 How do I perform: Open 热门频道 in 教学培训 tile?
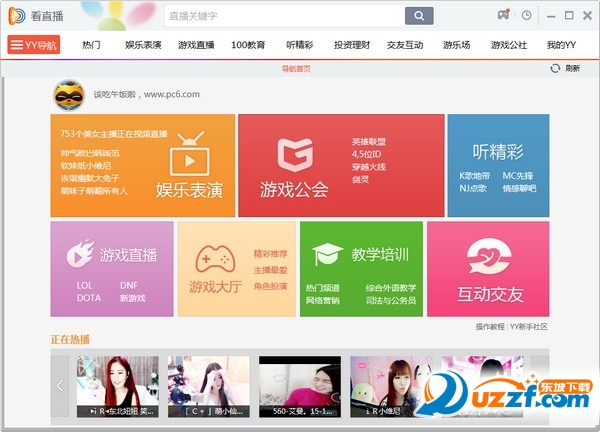(x=323, y=288)
